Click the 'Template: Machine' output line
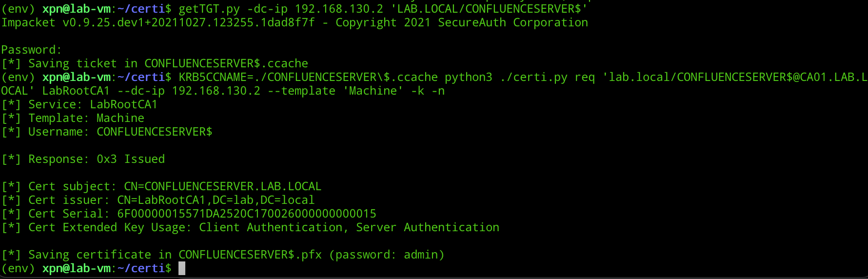 (73, 118)
